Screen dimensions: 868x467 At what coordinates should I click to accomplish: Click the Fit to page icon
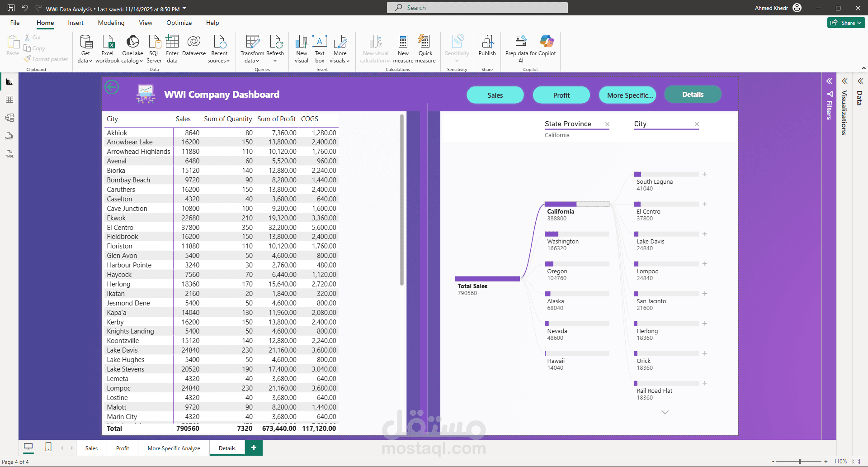tap(856, 462)
